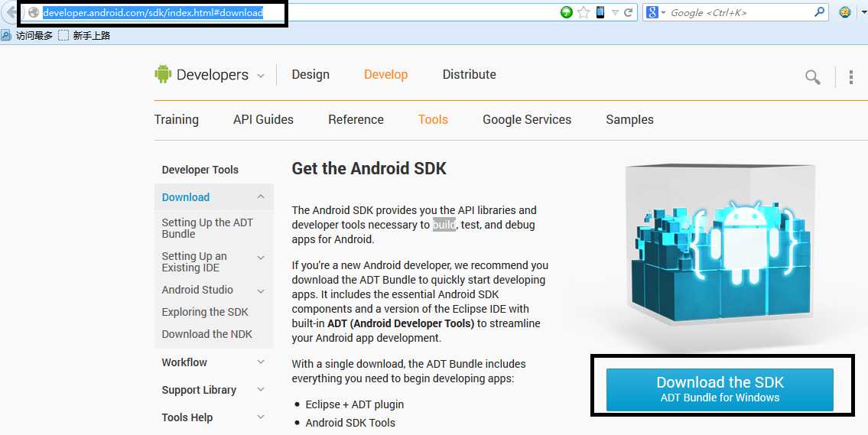Click the Get the Android SDK heading
Viewport: 868px width, 435px height.
pyautogui.click(x=369, y=168)
